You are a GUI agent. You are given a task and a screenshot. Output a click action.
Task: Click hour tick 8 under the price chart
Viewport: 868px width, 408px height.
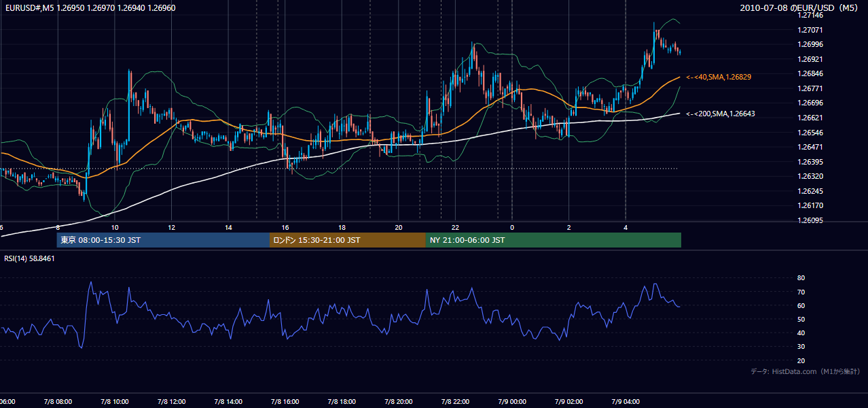tap(58, 227)
